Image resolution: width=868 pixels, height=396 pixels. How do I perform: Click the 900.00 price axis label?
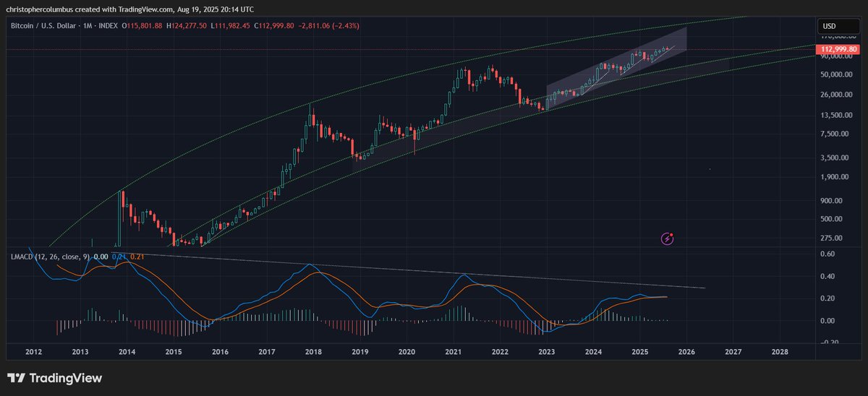832,201
